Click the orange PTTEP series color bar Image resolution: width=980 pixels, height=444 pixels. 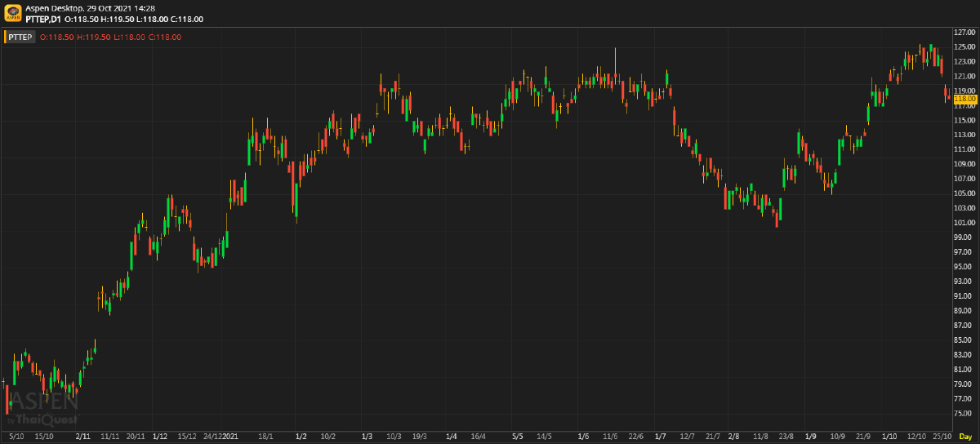click(6, 38)
